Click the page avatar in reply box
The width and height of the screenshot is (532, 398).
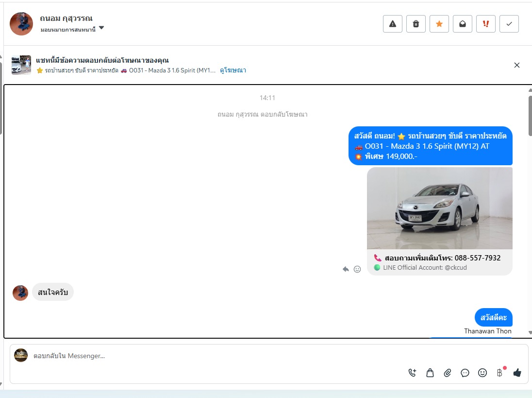21,355
